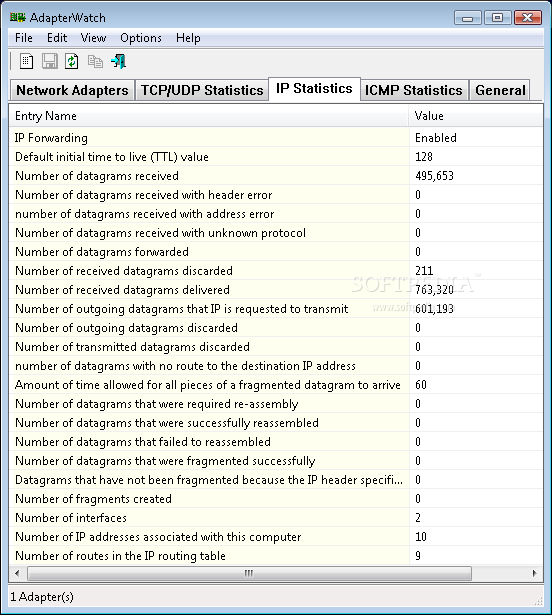
Task: Select the Number of interfaces row
Action: coord(276,518)
